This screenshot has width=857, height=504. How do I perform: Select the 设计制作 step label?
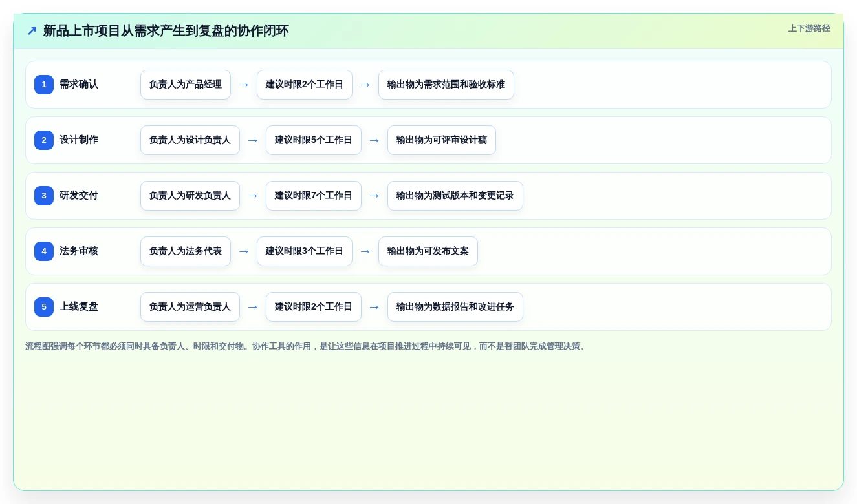click(x=79, y=140)
